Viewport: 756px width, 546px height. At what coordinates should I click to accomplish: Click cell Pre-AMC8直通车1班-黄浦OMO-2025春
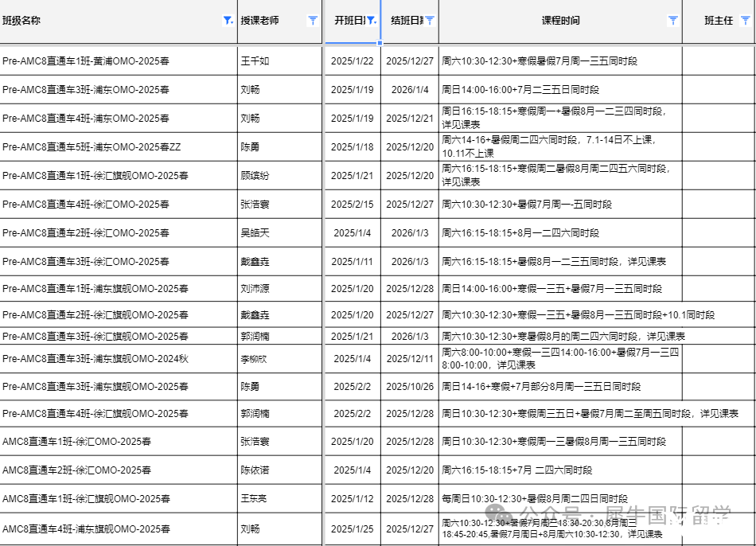click(x=118, y=60)
